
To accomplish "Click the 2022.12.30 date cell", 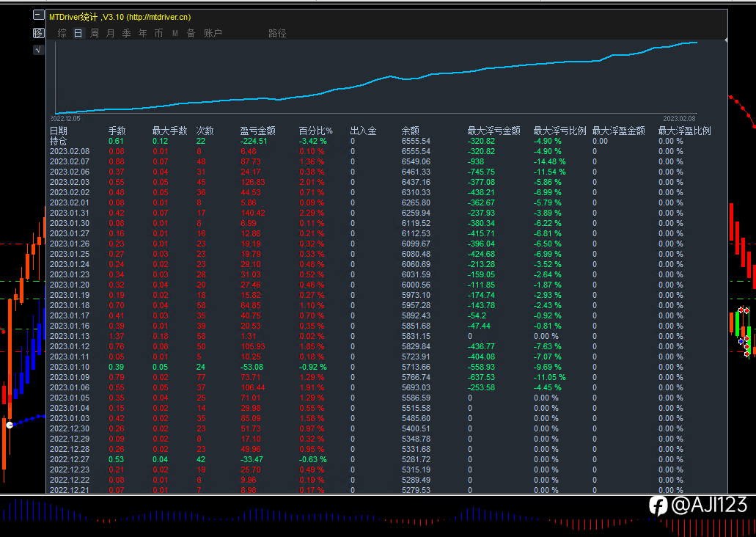I will click(x=70, y=428).
